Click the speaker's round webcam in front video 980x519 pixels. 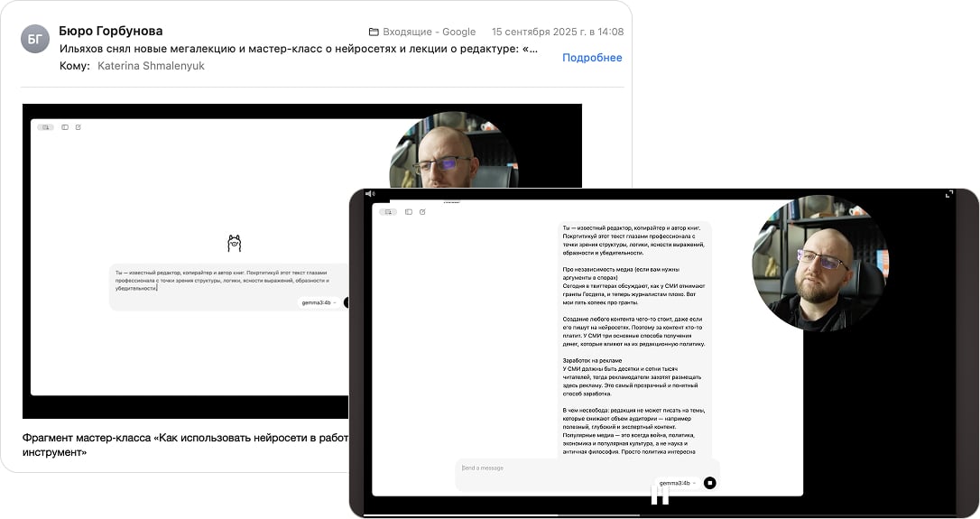click(x=820, y=263)
